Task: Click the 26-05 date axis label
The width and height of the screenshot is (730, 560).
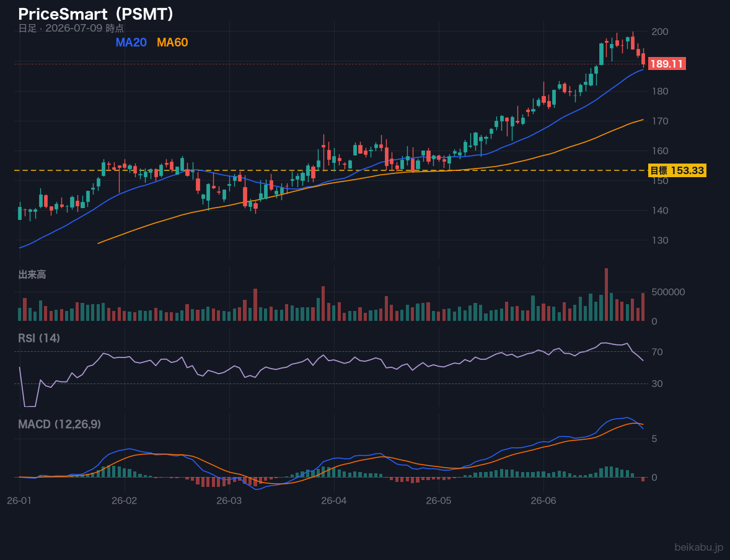Action: pos(439,501)
